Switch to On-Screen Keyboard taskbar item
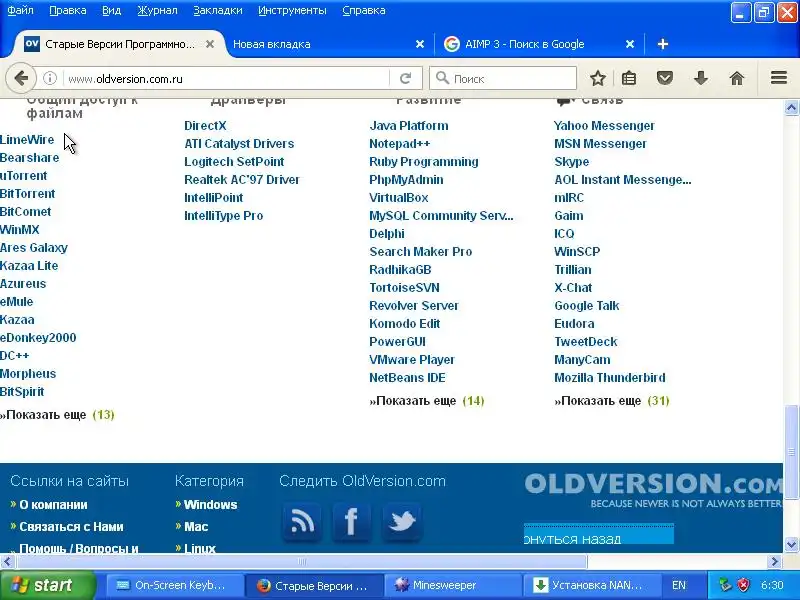800x600 pixels. pyautogui.click(x=175, y=585)
